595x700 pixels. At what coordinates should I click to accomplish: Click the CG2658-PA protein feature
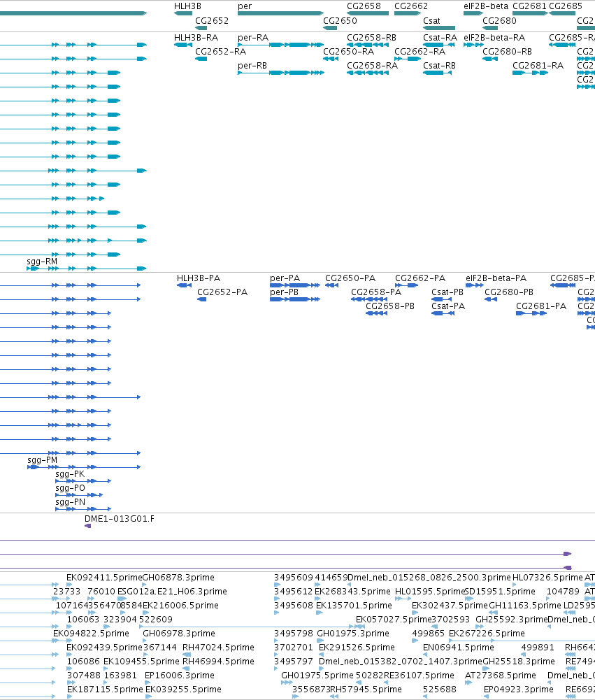369,299
